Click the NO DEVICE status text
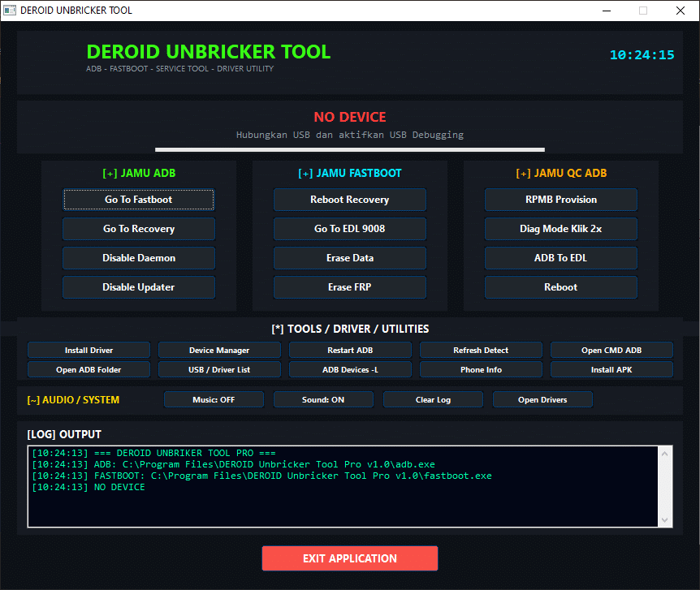This screenshot has height=590, width=700. point(349,117)
